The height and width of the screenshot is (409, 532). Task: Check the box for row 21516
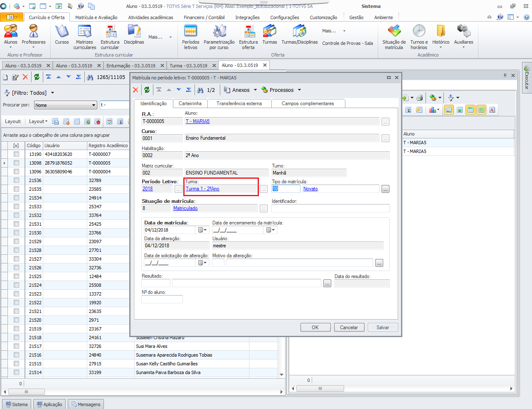point(16,355)
